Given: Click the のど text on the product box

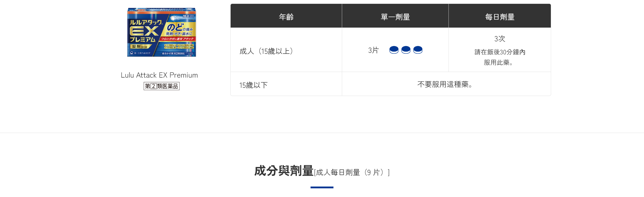Looking at the screenshot, I should [x=176, y=27].
